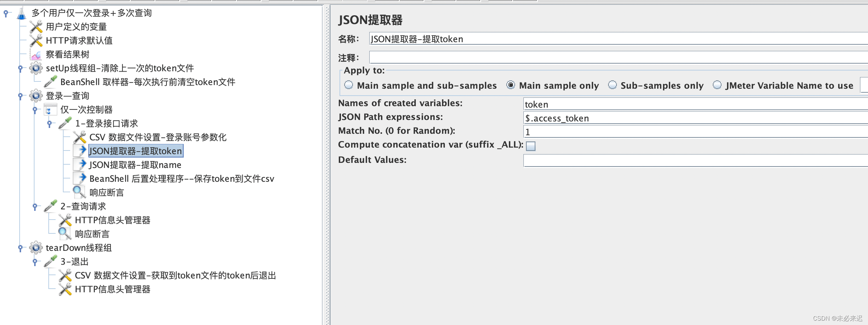Select JMeter Variable Name to use radio

[717, 85]
